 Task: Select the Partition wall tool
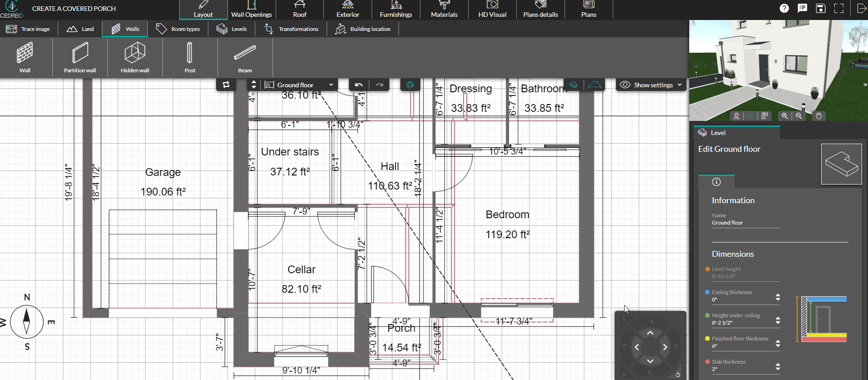point(80,58)
